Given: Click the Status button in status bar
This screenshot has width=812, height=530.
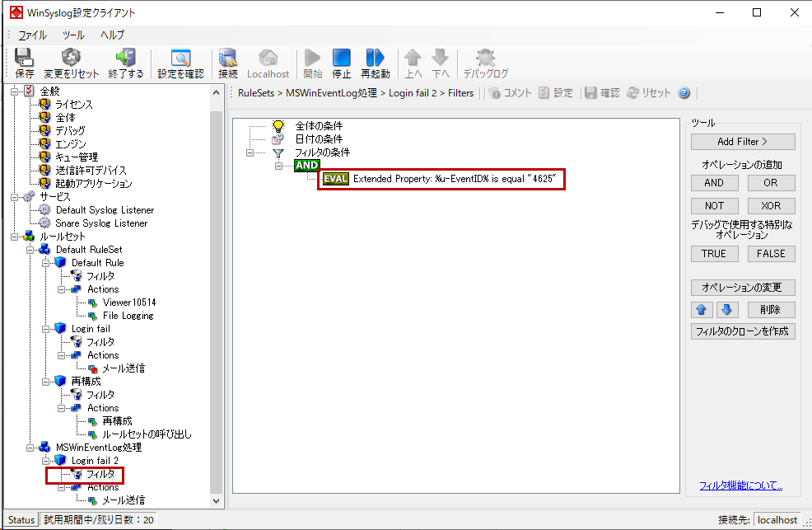Looking at the screenshot, I should 21,519.
